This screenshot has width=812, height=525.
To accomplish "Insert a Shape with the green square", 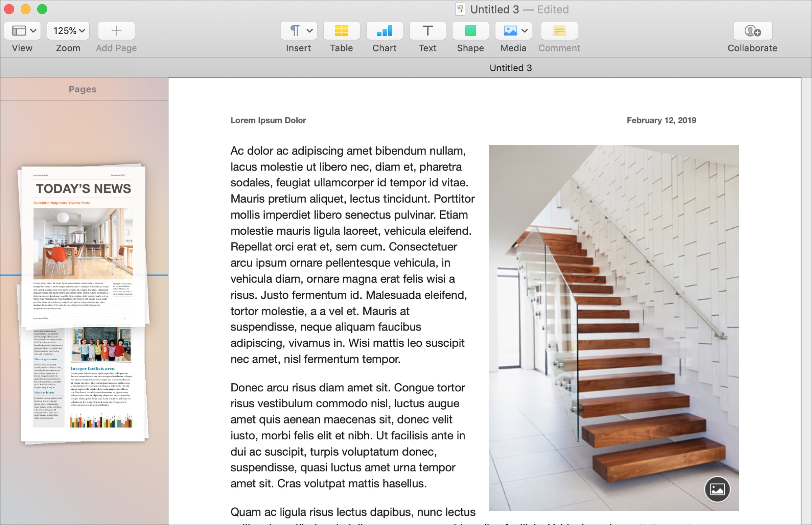I will pyautogui.click(x=471, y=31).
